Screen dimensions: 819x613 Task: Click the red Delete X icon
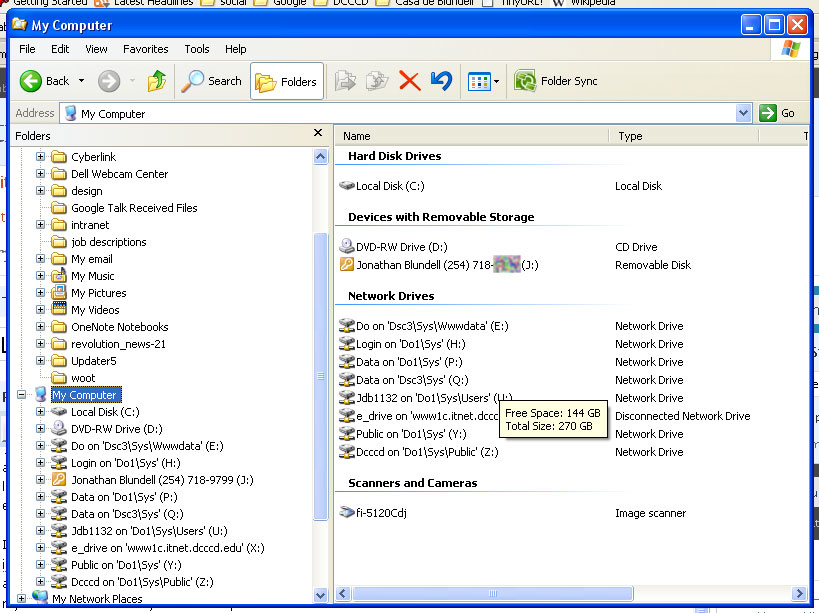tap(409, 82)
